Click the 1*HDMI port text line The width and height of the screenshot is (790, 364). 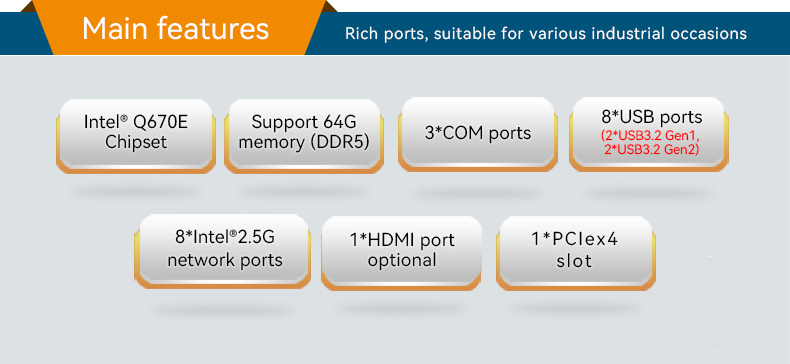tap(402, 240)
